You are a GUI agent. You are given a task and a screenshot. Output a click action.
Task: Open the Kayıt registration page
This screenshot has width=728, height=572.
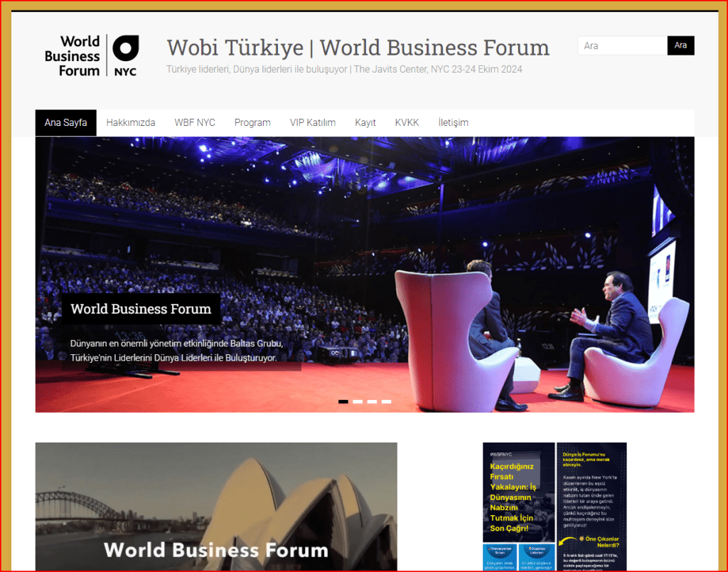coord(365,122)
